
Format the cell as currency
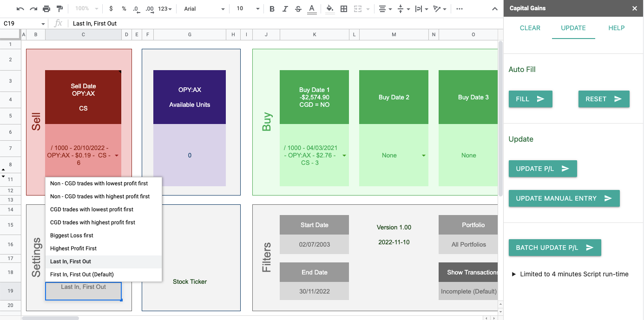coord(111,9)
